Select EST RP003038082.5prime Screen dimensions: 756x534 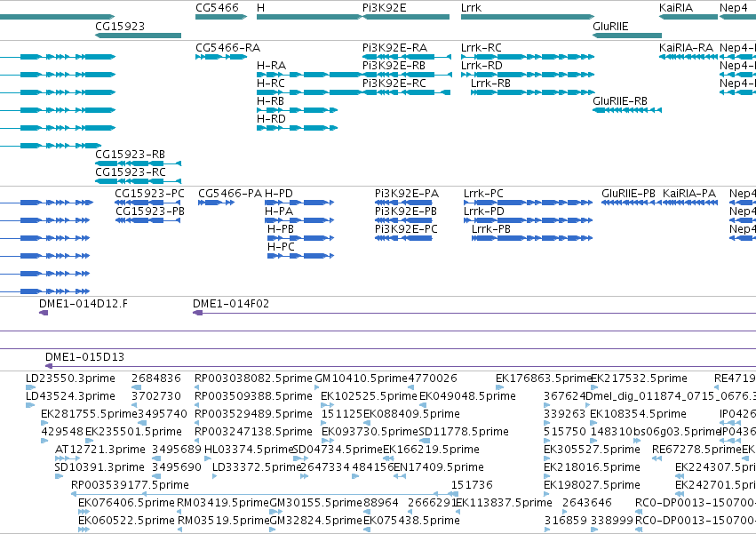196,387
